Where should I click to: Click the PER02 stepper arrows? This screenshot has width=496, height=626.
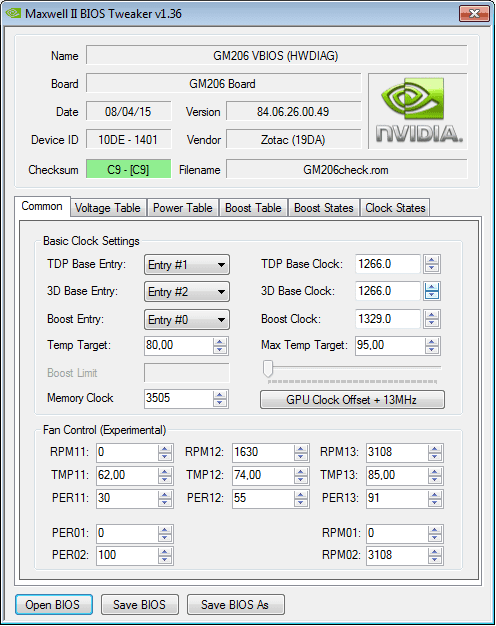(165, 556)
